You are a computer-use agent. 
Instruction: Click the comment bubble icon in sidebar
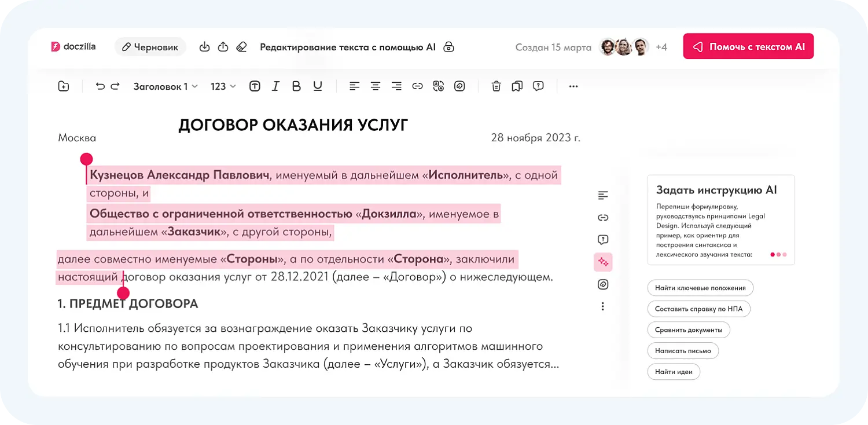pos(603,240)
